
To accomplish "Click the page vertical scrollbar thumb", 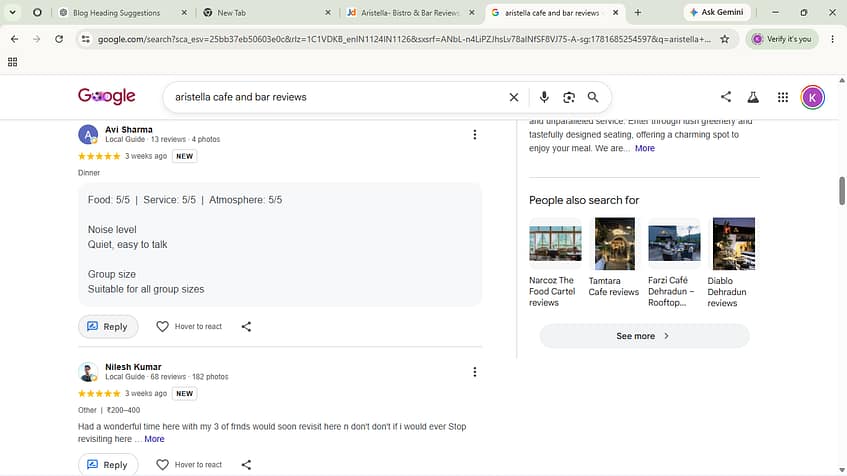I will (842, 191).
